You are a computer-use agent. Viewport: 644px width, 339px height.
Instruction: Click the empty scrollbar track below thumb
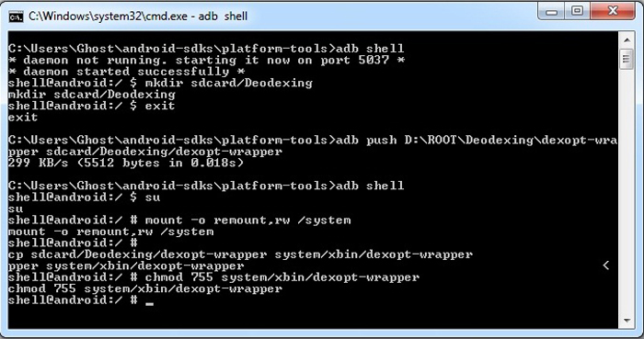point(627,191)
